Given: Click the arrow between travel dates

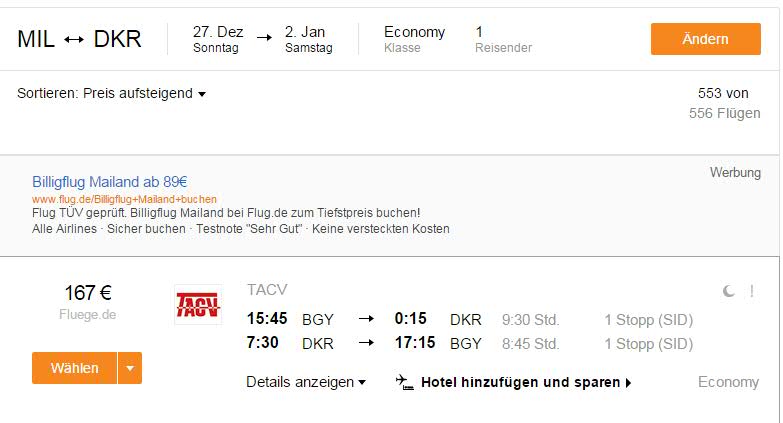Looking at the screenshot, I should 264,37.
